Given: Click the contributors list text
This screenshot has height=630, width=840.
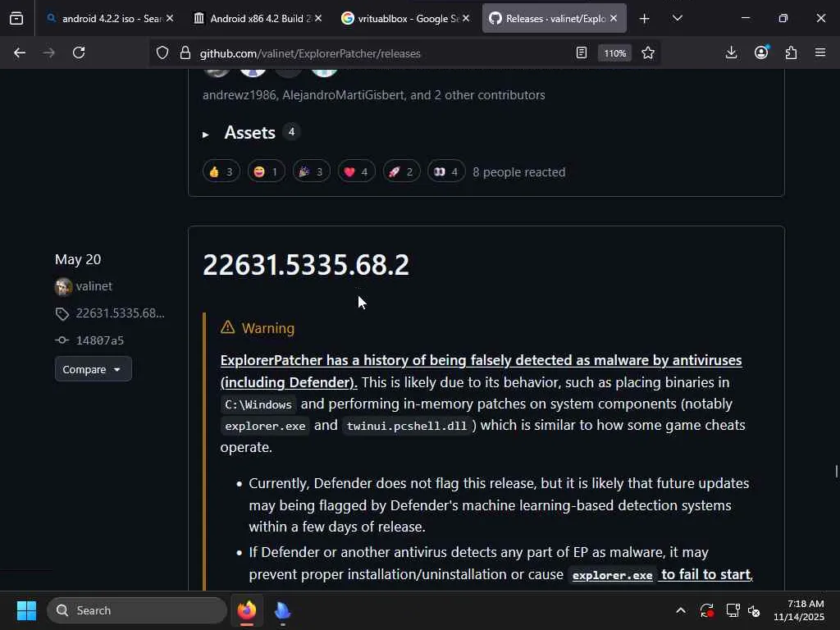Looking at the screenshot, I should click(x=373, y=95).
